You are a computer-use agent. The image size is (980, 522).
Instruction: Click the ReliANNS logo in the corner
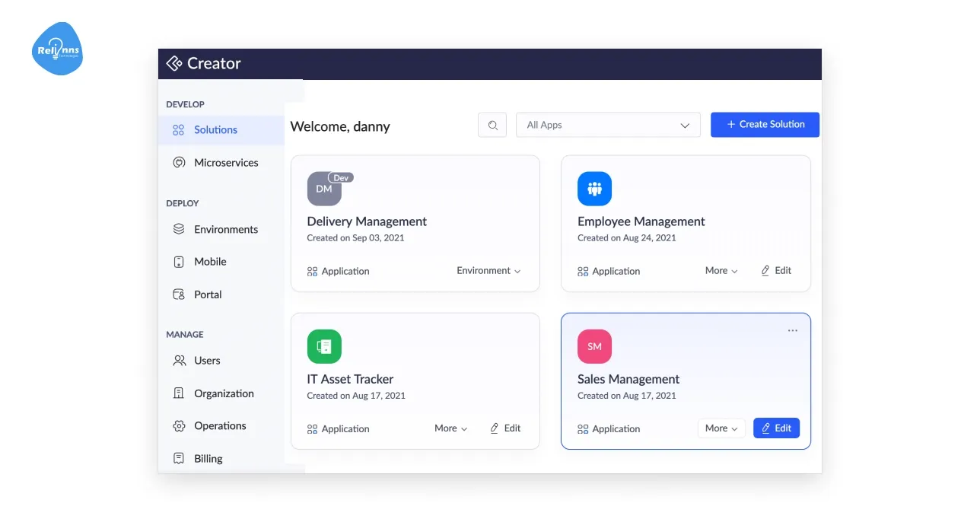coord(57,49)
